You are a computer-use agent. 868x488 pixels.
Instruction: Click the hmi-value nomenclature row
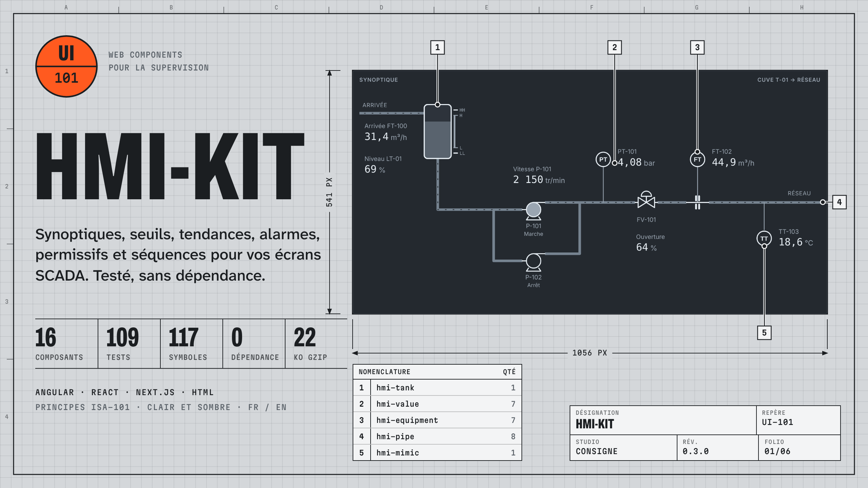point(437,404)
